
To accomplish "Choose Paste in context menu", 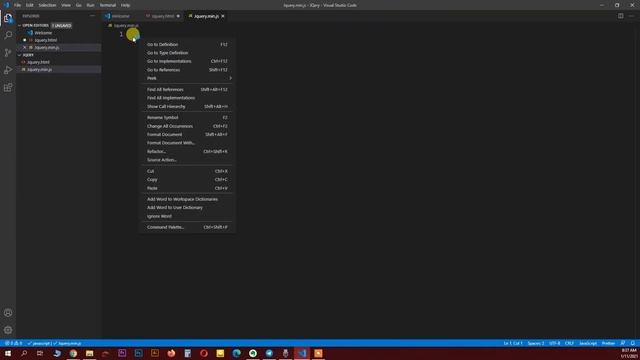I will 187,188.
